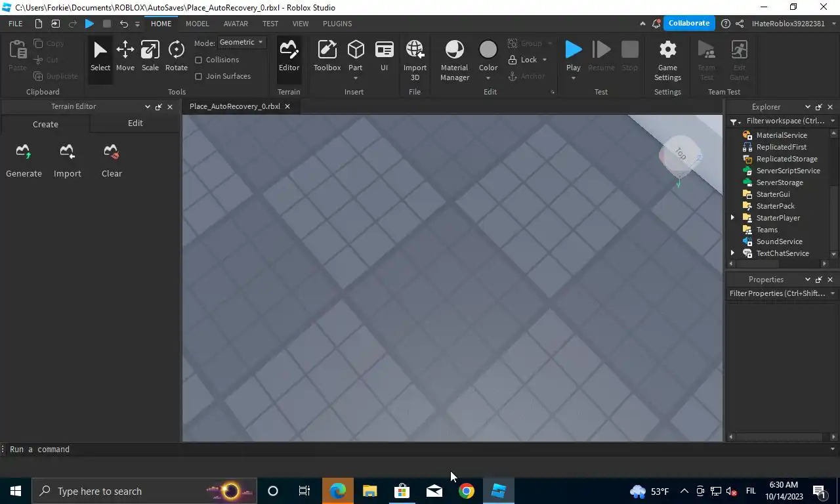Image resolution: width=840 pixels, height=504 pixels.
Task: Activate the Scale tool
Action: pyautogui.click(x=150, y=57)
